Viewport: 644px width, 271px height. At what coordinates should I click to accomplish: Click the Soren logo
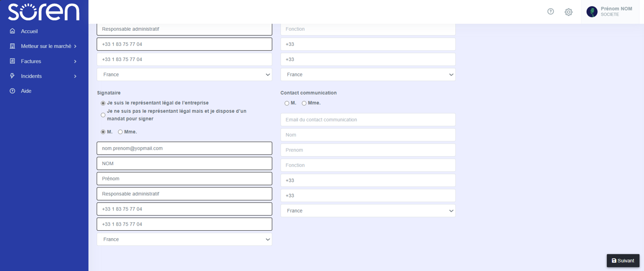(x=44, y=12)
